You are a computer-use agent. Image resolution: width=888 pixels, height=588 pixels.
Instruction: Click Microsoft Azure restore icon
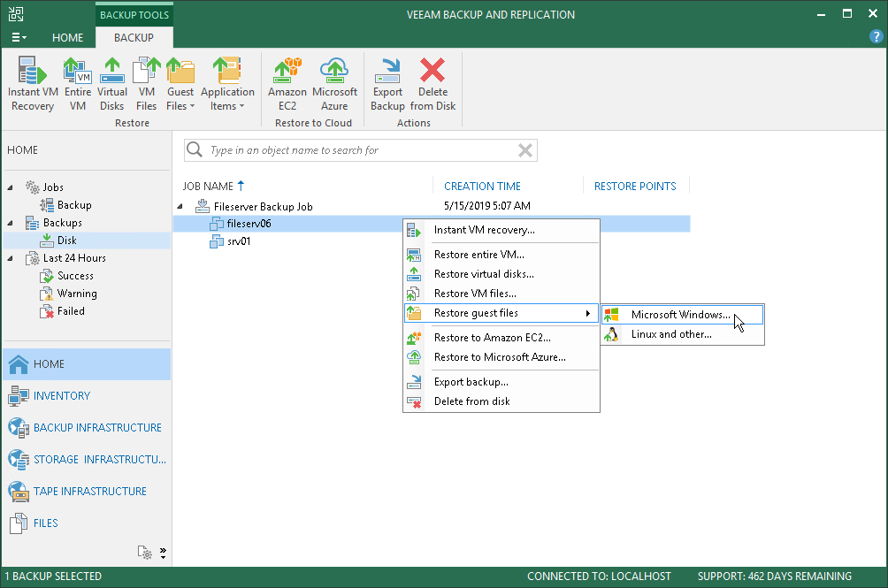[x=334, y=84]
